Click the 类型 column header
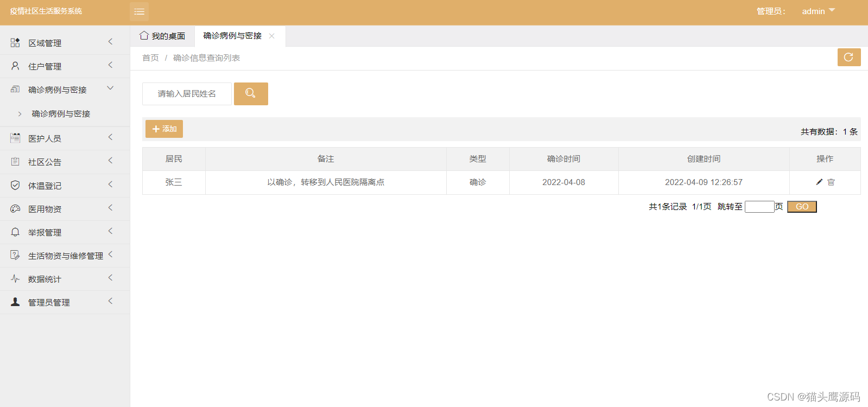Viewport: 868px width, 407px height. coord(478,159)
